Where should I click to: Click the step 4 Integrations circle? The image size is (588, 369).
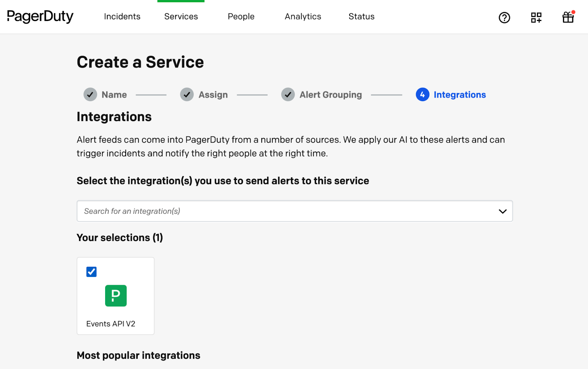422,95
